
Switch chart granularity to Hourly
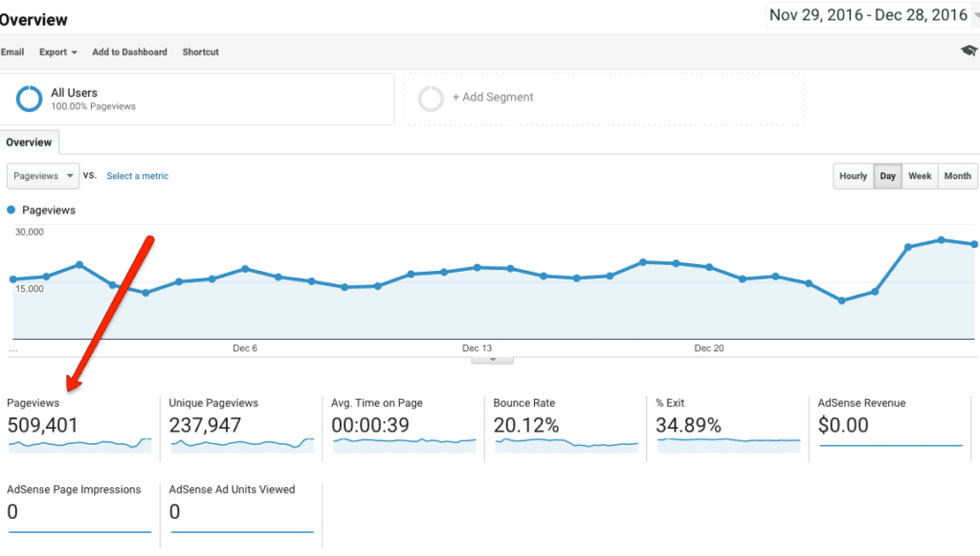(853, 176)
